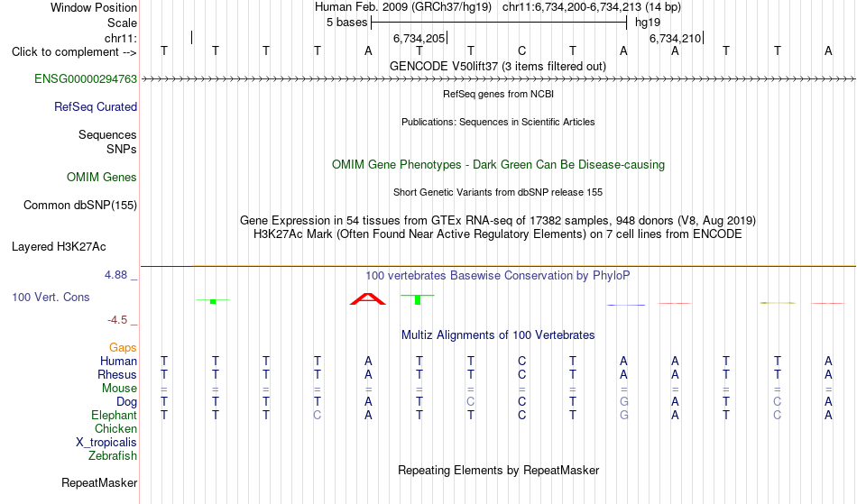
Task: Select the Common dbSNP(155) track label
Action: 79,205
